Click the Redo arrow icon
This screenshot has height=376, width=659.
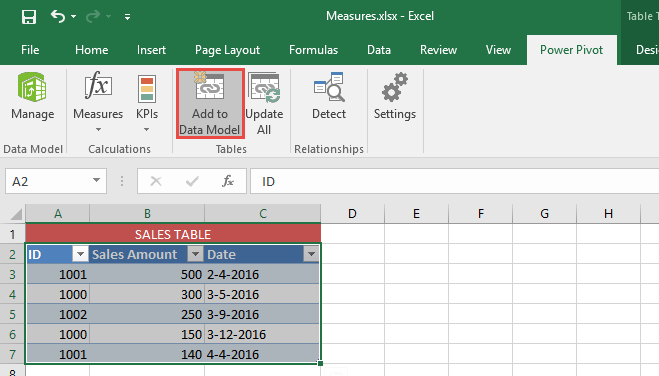92,16
